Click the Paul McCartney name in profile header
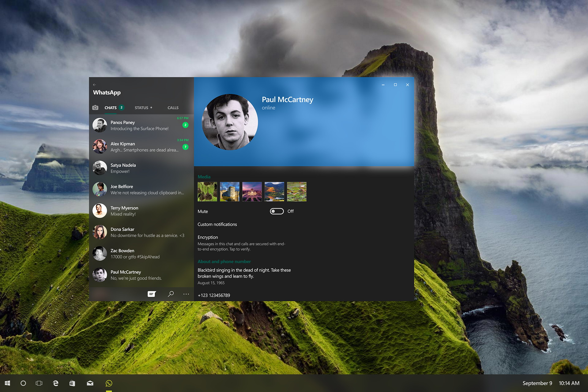 click(x=287, y=100)
